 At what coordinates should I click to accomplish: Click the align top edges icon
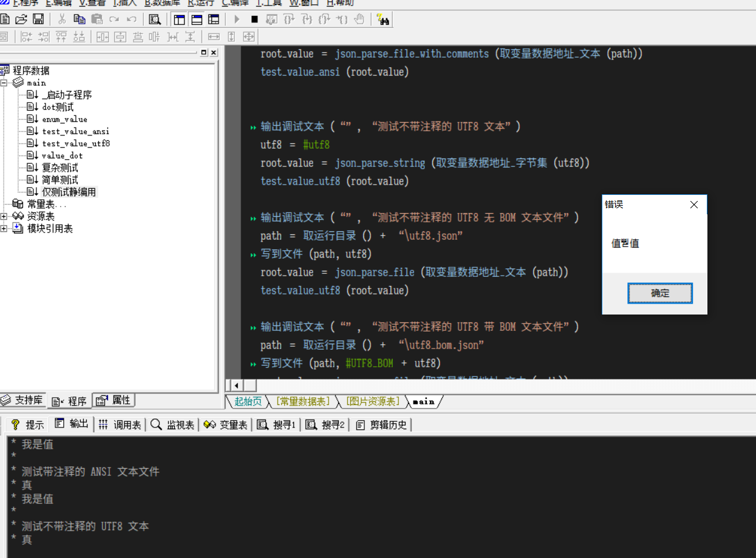click(61, 37)
